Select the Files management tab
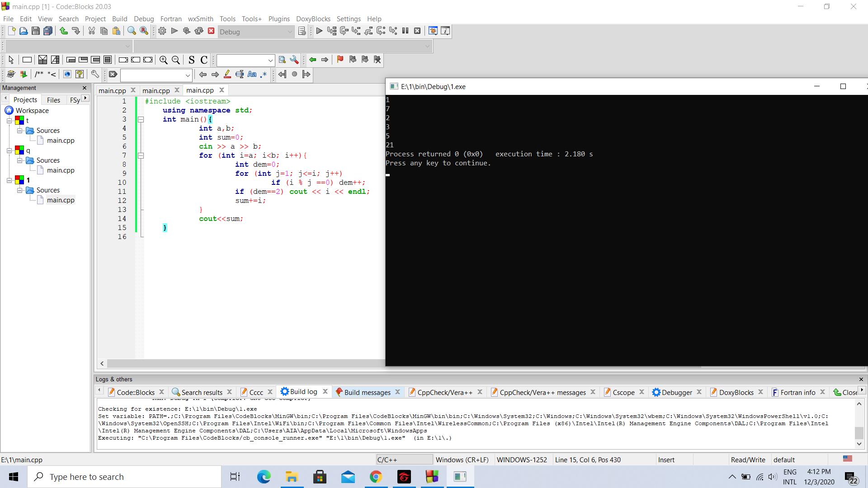Viewport: 868px width, 488px height. 53,100
